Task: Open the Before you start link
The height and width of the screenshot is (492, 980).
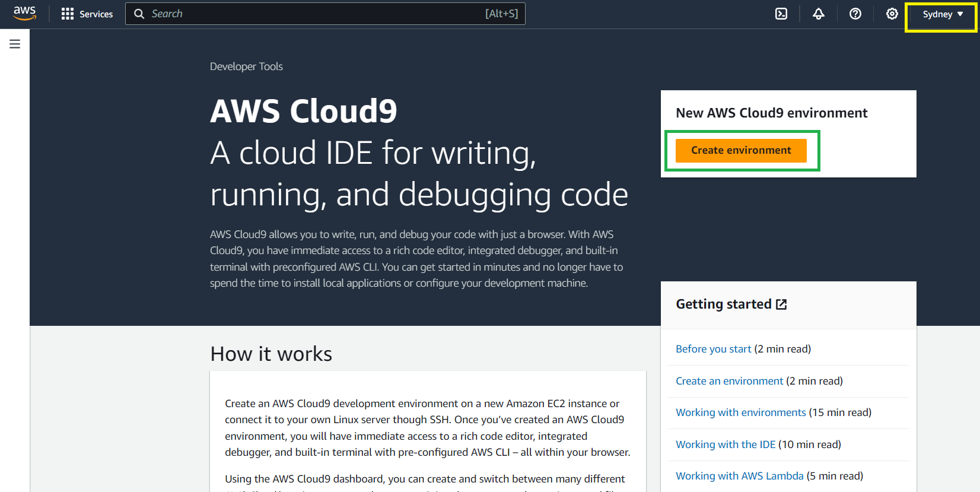Action: click(714, 349)
